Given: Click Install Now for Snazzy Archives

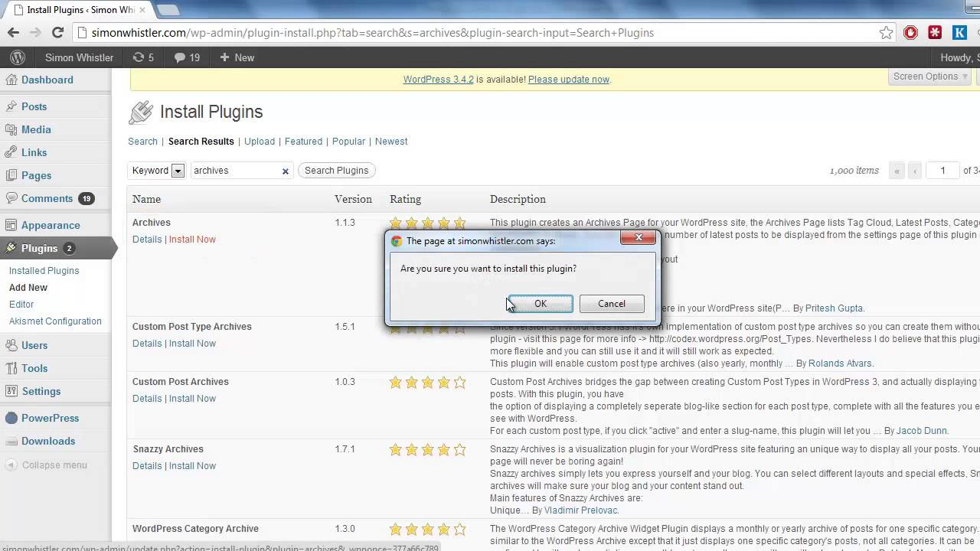Looking at the screenshot, I should coord(192,466).
